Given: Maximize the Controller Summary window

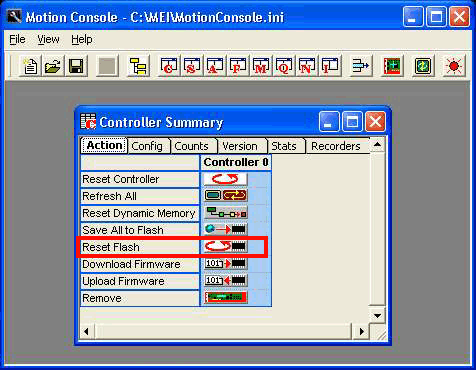Looking at the screenshot, I should [352, 122].
